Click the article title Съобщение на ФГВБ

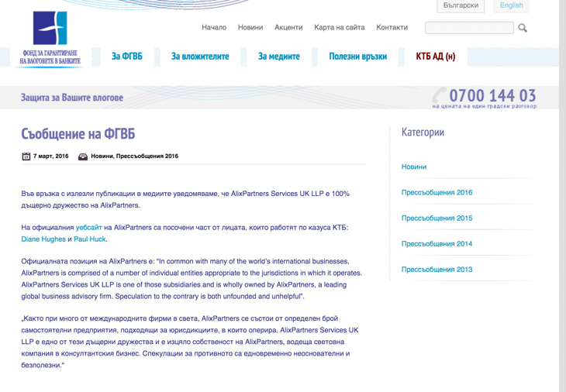pyautogui.click(x=78, y=134)
